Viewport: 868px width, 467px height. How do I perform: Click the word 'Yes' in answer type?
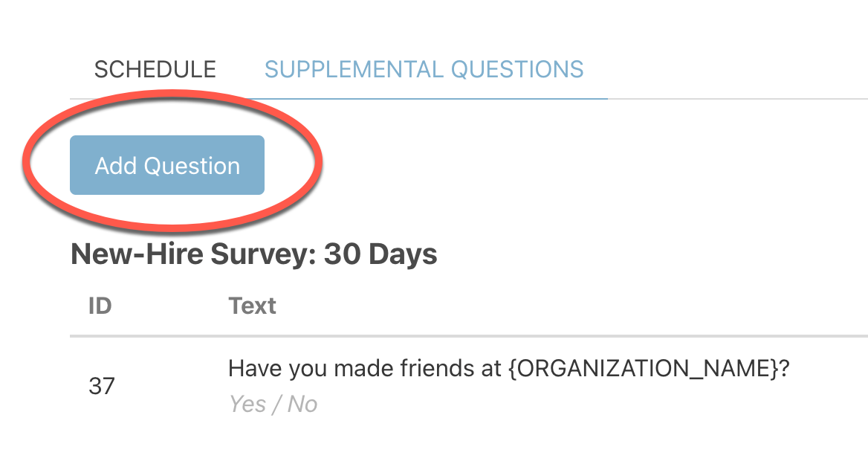pos(248,405)
